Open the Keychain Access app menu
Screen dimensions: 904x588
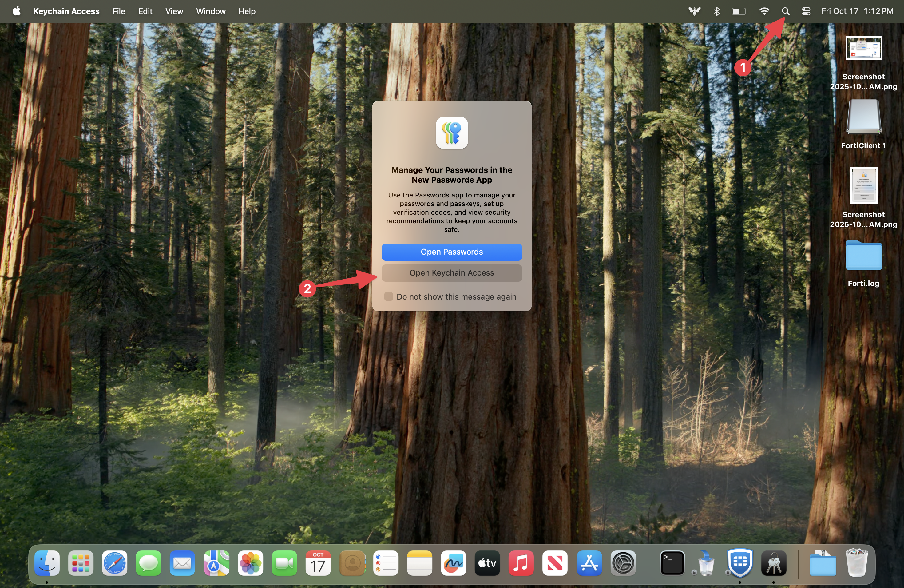(66, 11)
